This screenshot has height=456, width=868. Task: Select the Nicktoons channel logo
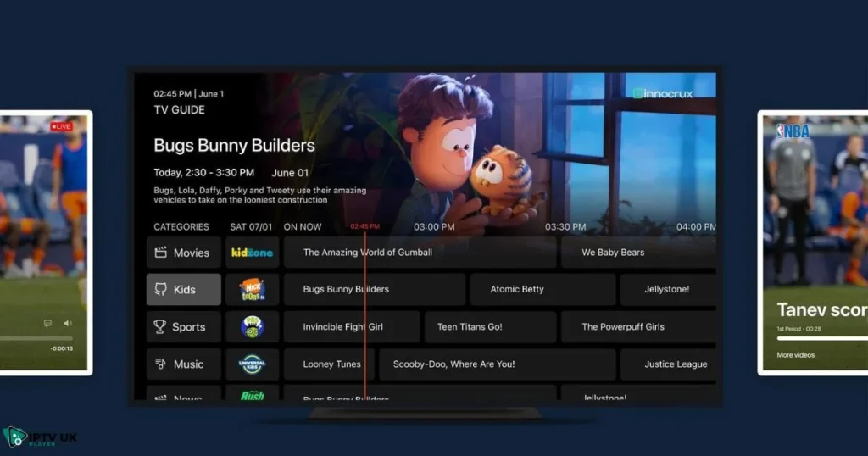(x=252, y=289)
